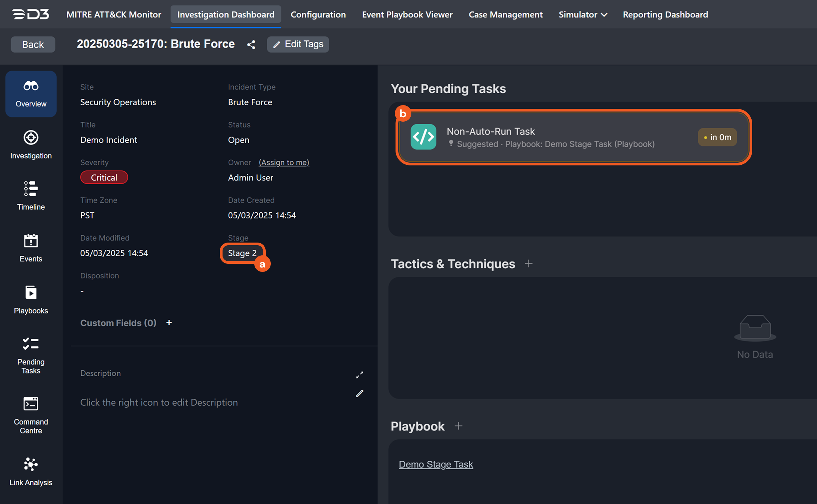Image resolution: width=817 pixels, height=504 pixels.
Task: Open the Playbooks sidebar section
Action: click(31, 300)
